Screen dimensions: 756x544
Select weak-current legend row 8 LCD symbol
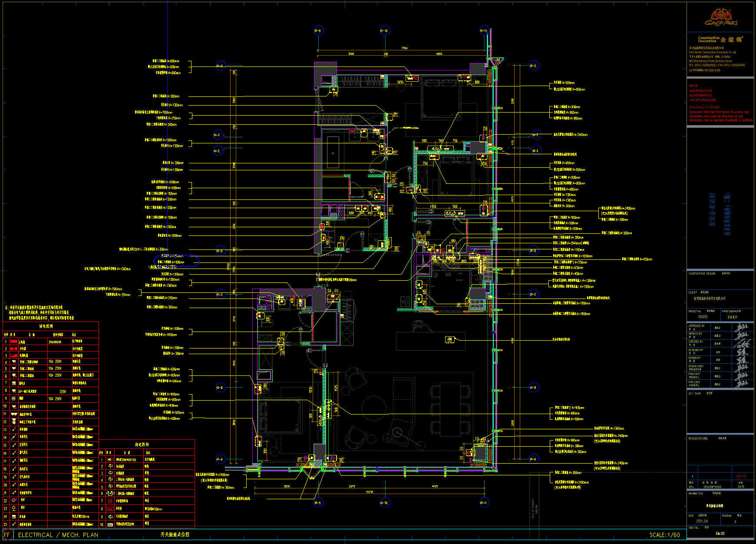110,509
